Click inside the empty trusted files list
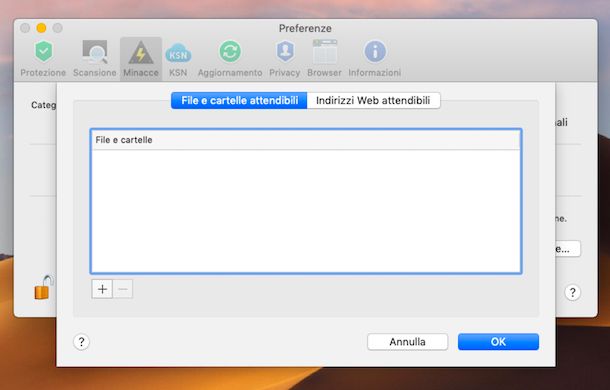Screen dimensions: 610x390 tap(306, 211)
